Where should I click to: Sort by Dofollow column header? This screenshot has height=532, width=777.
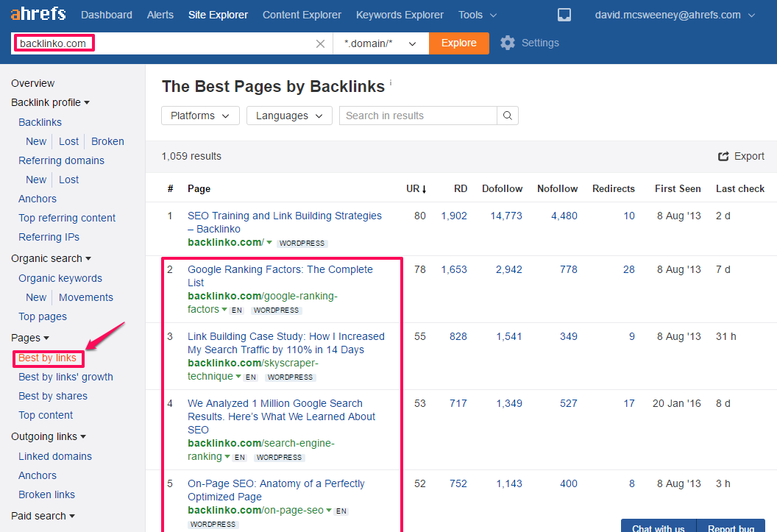pyautogui.click(x=502, y=188)
